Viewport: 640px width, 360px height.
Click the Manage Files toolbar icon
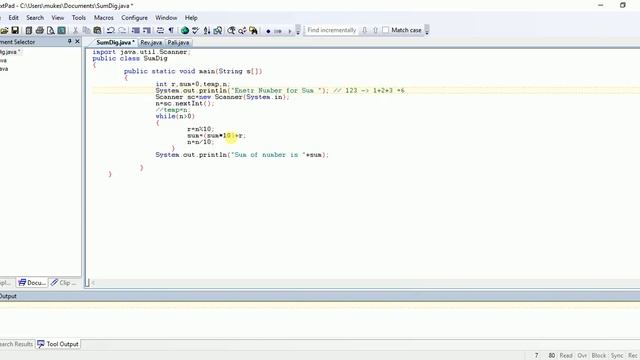(x=29, y=30)
